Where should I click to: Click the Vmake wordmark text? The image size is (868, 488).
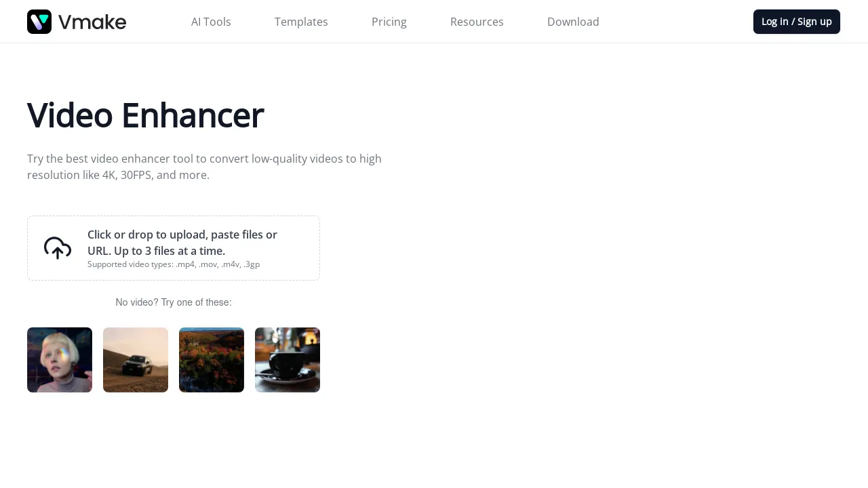92,22
